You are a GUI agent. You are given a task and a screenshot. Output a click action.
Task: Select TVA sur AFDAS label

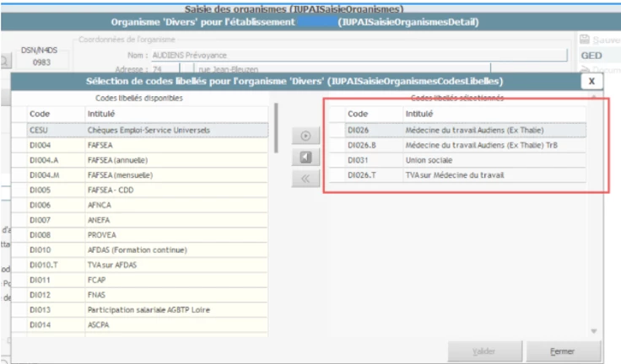pos(112,265)
